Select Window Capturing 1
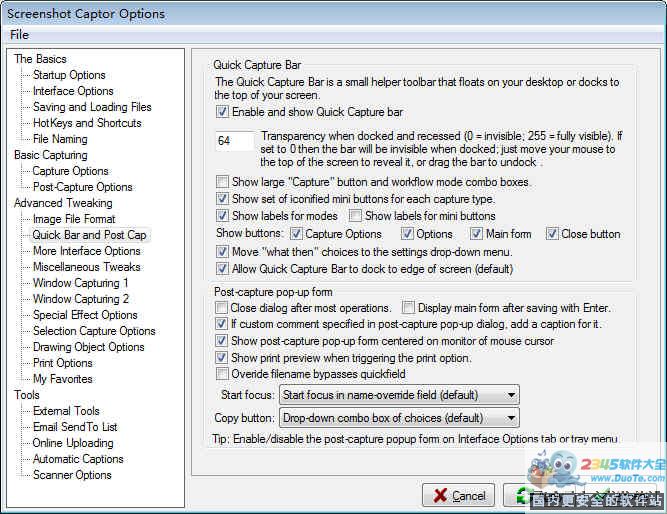 pos(80,283)
